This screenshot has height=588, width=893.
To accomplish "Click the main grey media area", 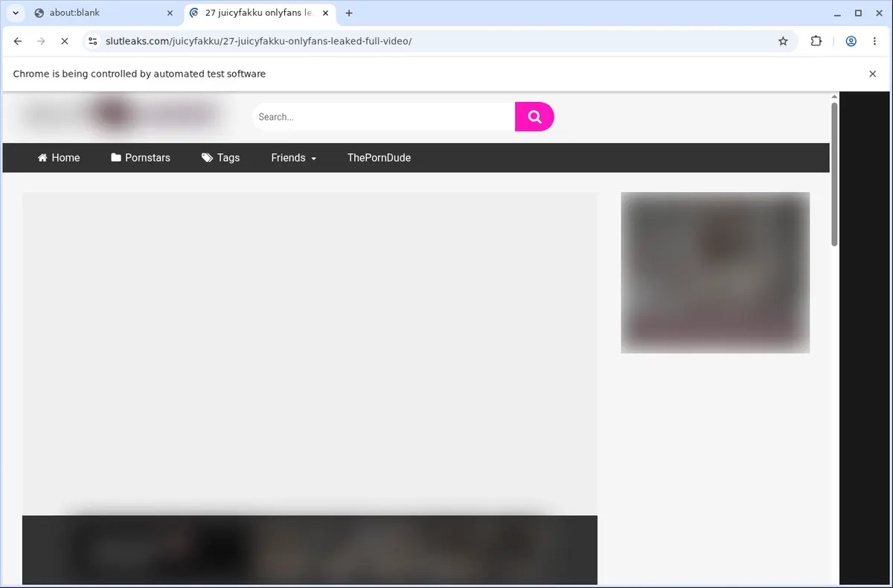I will pyautogui.click(x=310, y=354).
